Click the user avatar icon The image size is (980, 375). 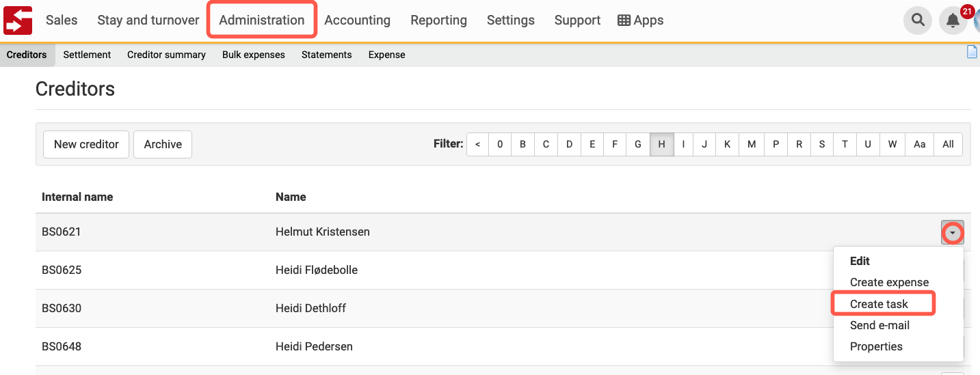click(x=977, y=20)
